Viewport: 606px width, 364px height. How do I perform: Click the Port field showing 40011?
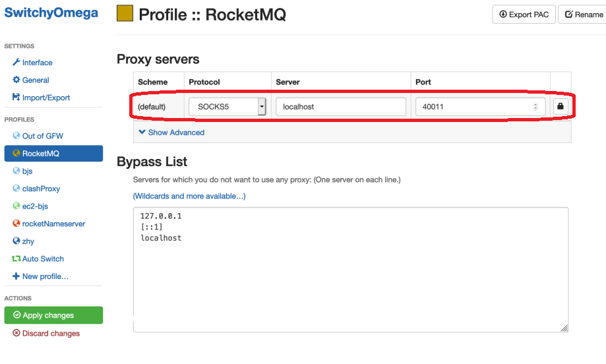click(x=481, y=107)
